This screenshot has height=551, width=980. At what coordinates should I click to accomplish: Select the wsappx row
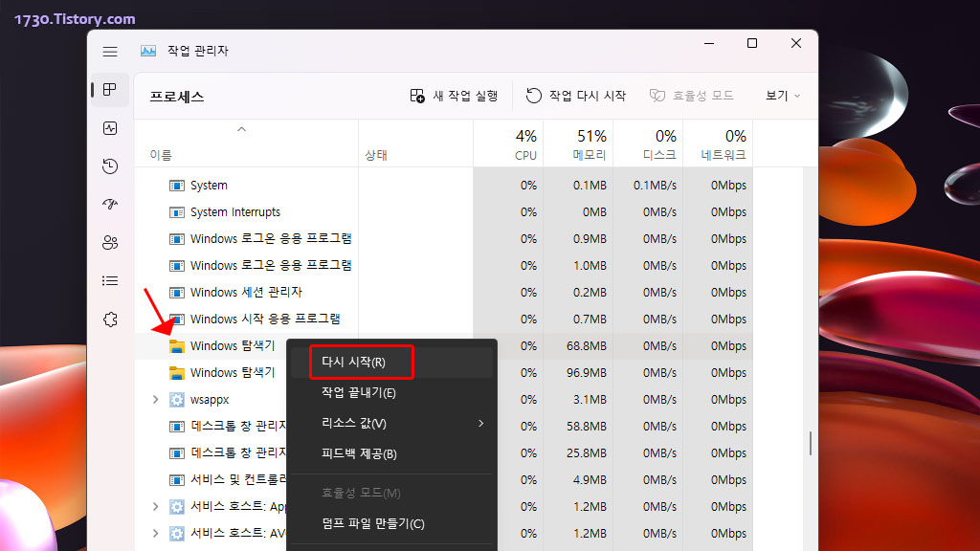tap(444, 400)
